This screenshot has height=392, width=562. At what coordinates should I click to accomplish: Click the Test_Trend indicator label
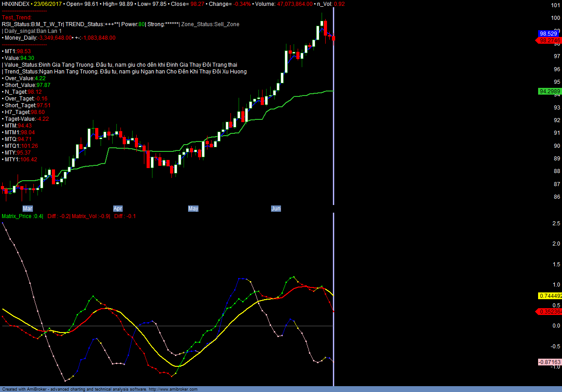point(17,18)
